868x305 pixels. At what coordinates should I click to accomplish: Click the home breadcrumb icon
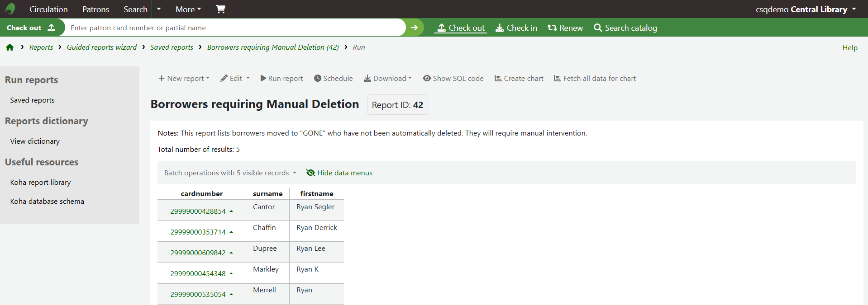pos(10,47)
